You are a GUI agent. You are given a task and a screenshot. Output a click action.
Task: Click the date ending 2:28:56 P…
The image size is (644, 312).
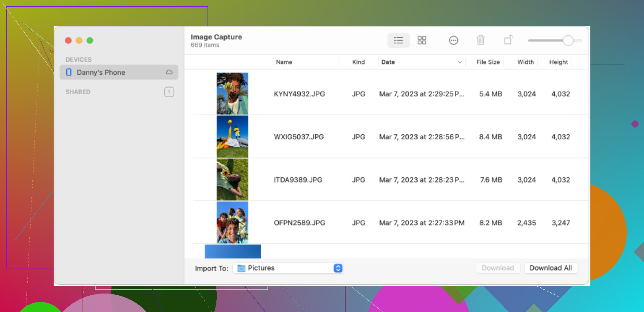tap(422, 137)
